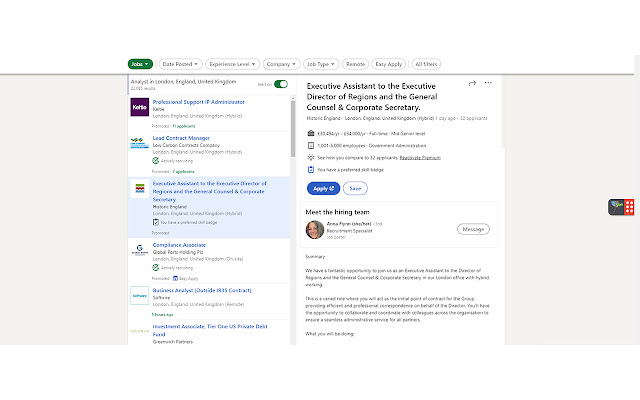
Task: Expand the Date Posted filter
Action: click(x=180, y=64)
